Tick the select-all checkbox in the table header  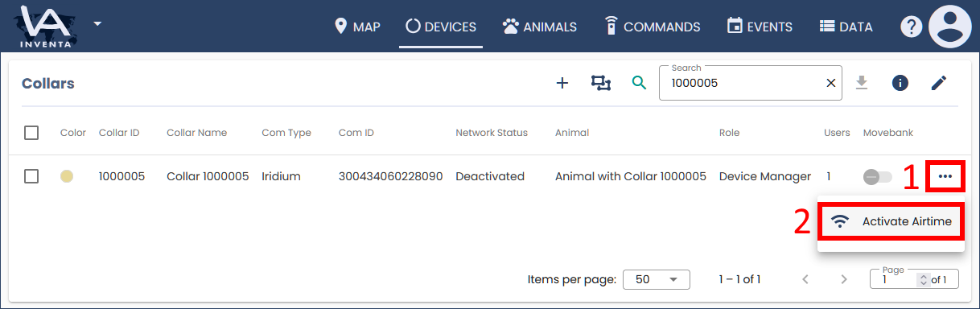click(31, 133)
